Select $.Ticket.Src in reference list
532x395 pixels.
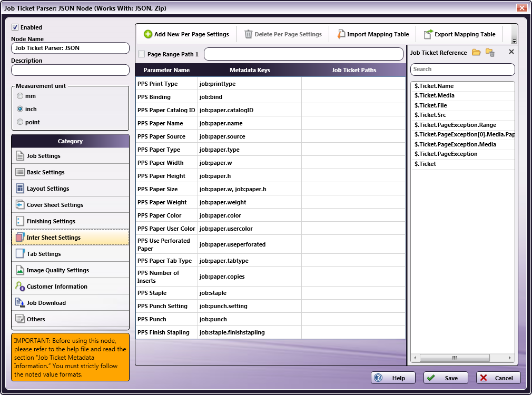(x=462, y=115)
